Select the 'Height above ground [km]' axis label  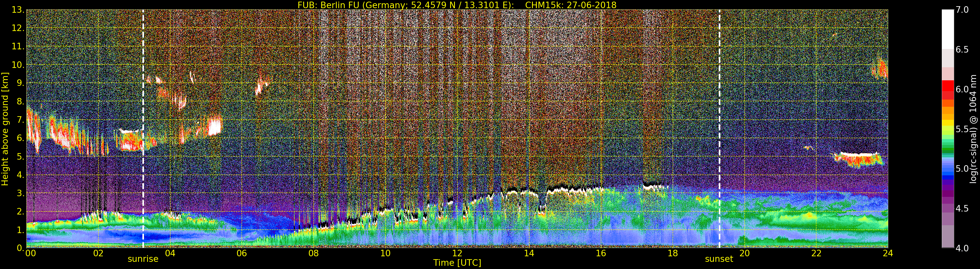pos(5,129)
